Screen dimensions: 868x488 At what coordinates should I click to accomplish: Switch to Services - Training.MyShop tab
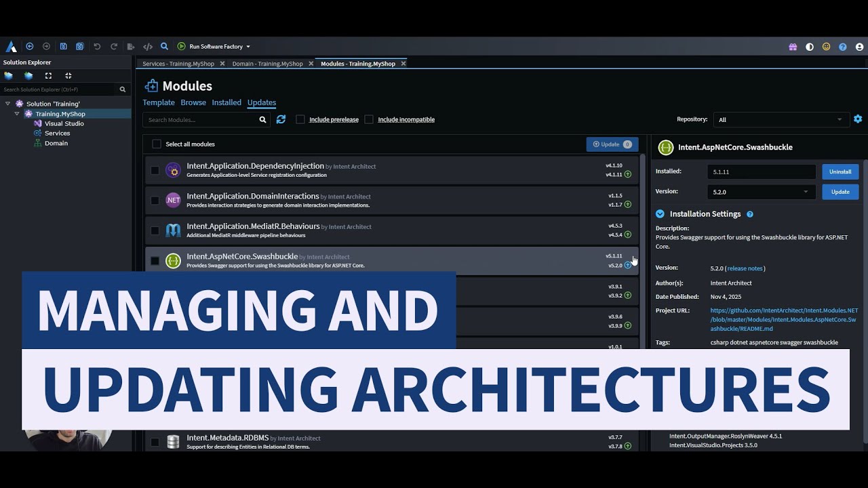click(178, 64)
